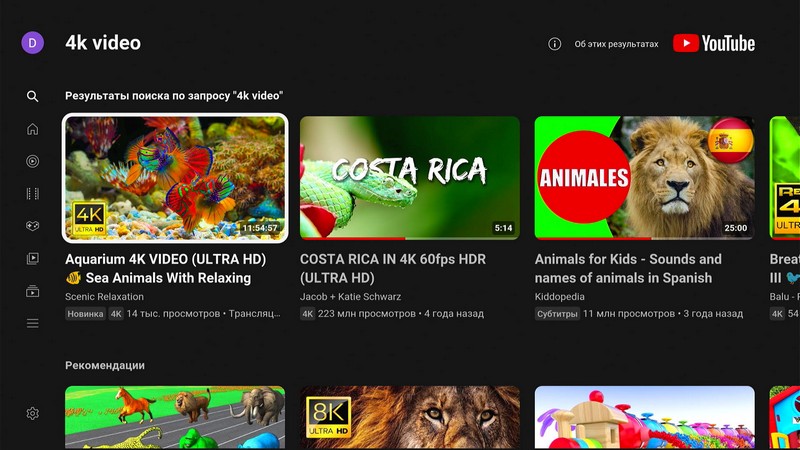Open the film strip Movies icon

(x=32, y=194)
